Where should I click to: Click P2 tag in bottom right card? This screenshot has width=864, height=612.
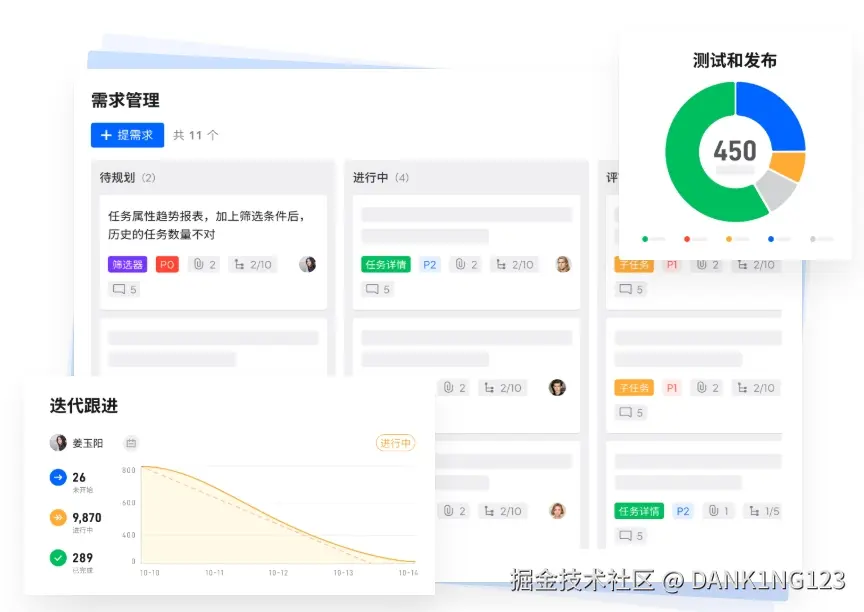click(683, 511)
